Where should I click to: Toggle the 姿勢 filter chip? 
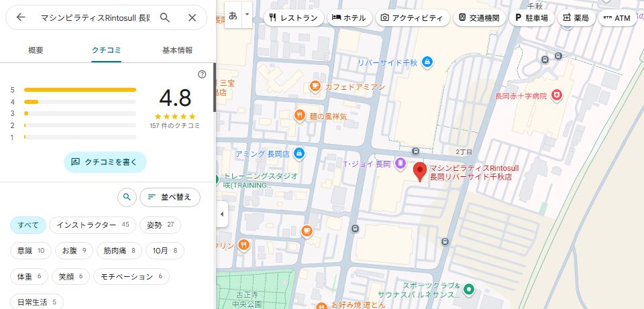(160, 225)
